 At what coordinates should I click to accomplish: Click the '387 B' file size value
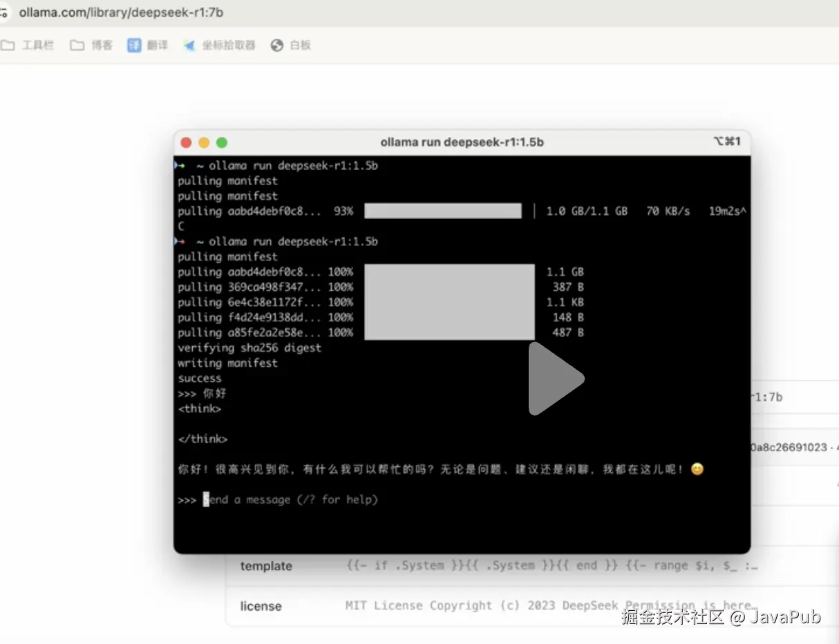click(x=568, y=287)
